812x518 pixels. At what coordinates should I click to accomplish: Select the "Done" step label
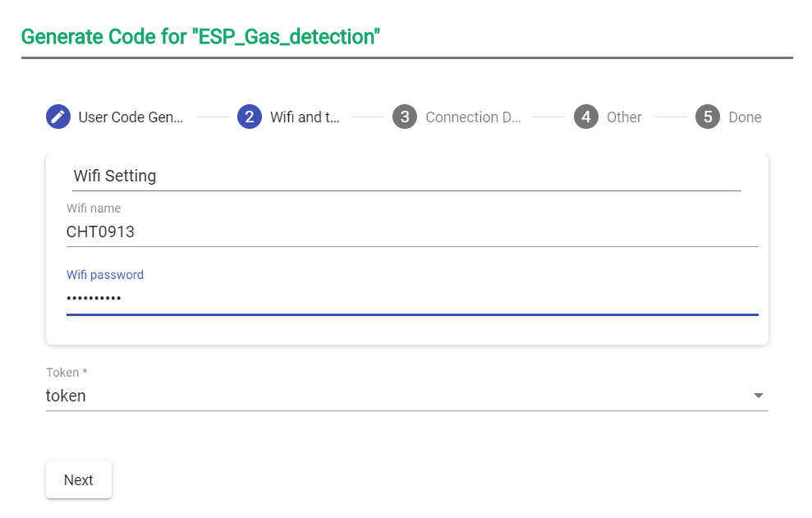(x=745, y=117)
